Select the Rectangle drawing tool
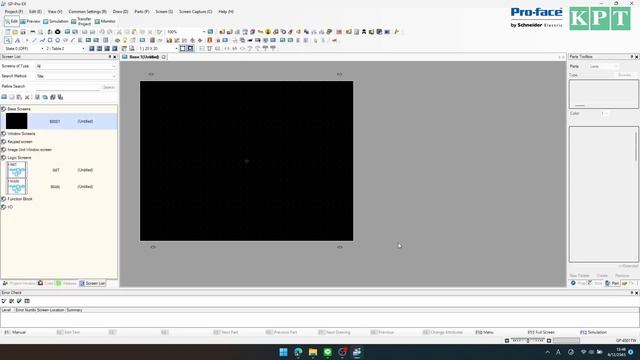 [50, 40]
